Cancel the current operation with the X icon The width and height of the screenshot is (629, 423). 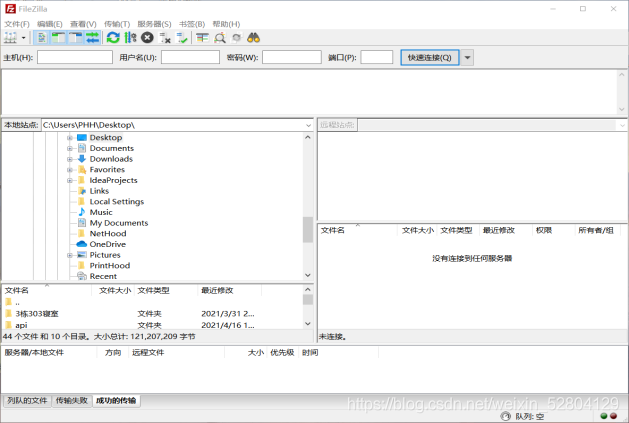point(147,38)
